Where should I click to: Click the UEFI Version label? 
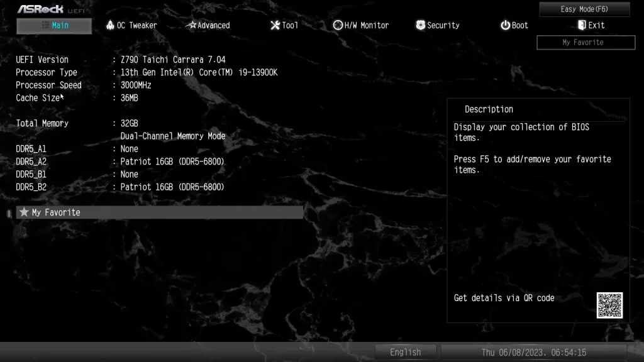click(42, 60)
